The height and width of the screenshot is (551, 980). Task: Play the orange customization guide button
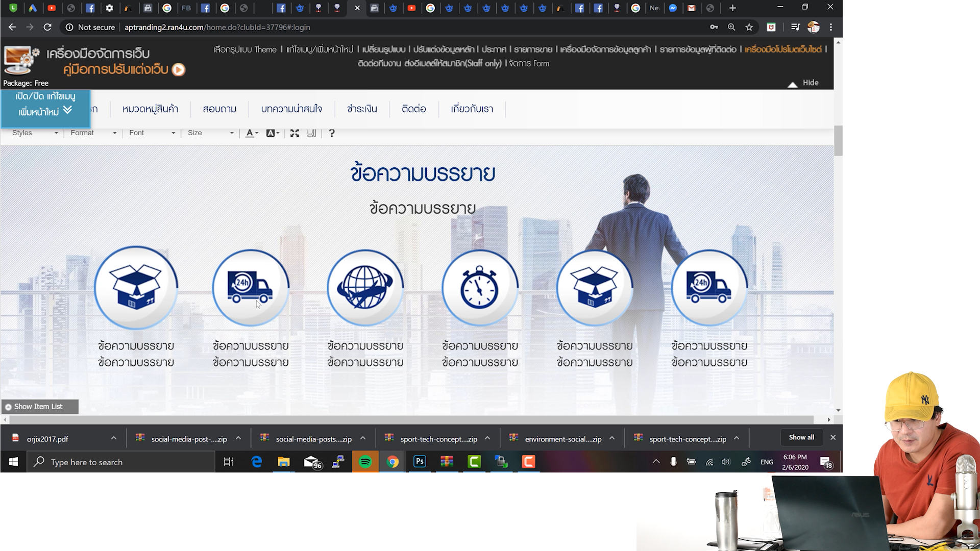(x=179, y=69)
